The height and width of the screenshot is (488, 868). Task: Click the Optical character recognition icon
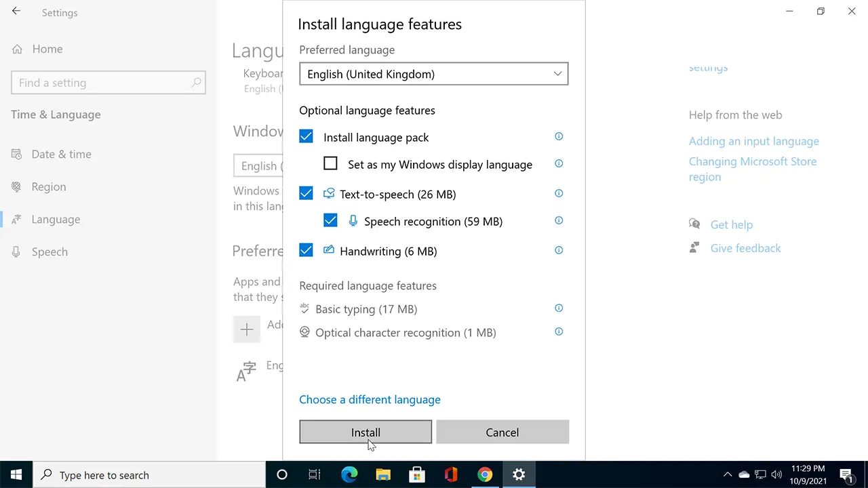[x=304, y=332]
